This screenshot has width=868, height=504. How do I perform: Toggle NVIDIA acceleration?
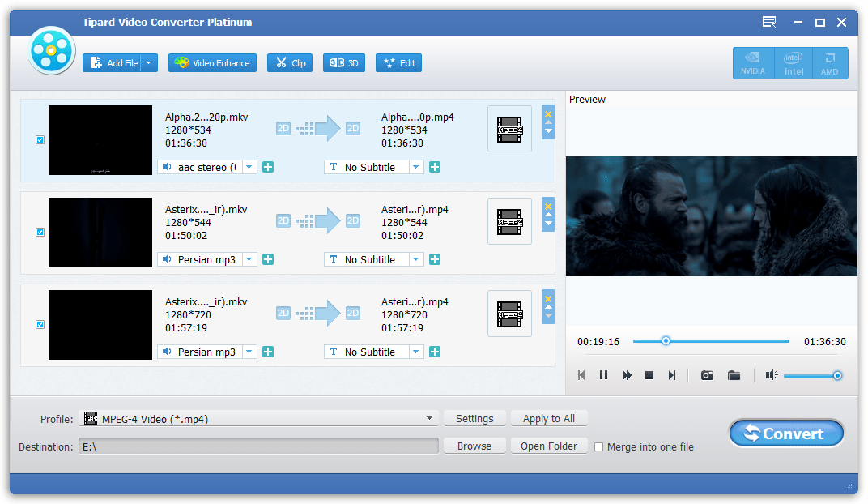[x=752, y=63]
